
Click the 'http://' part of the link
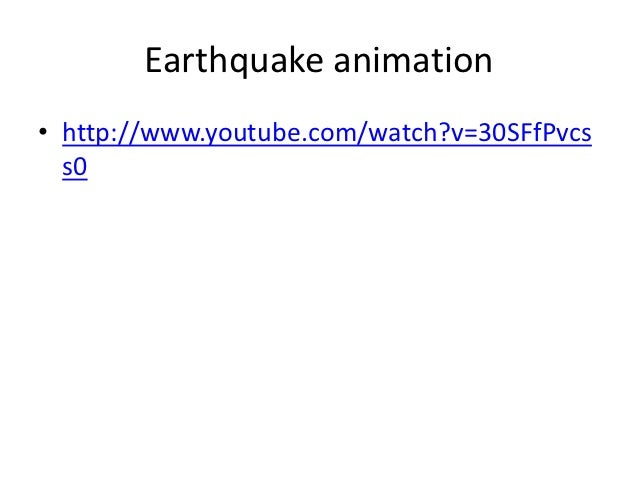pos(101,133)
